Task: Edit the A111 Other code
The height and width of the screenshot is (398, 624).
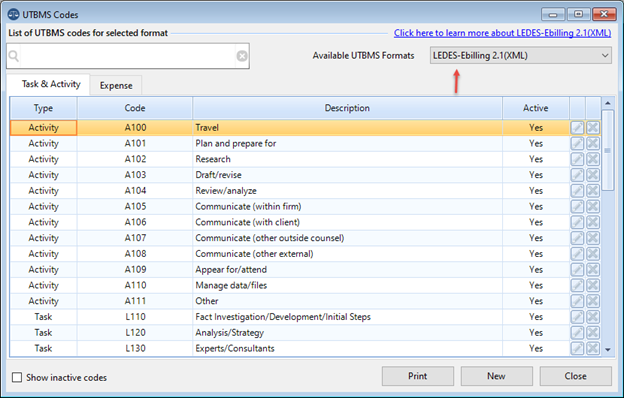Action: point(577,301)
